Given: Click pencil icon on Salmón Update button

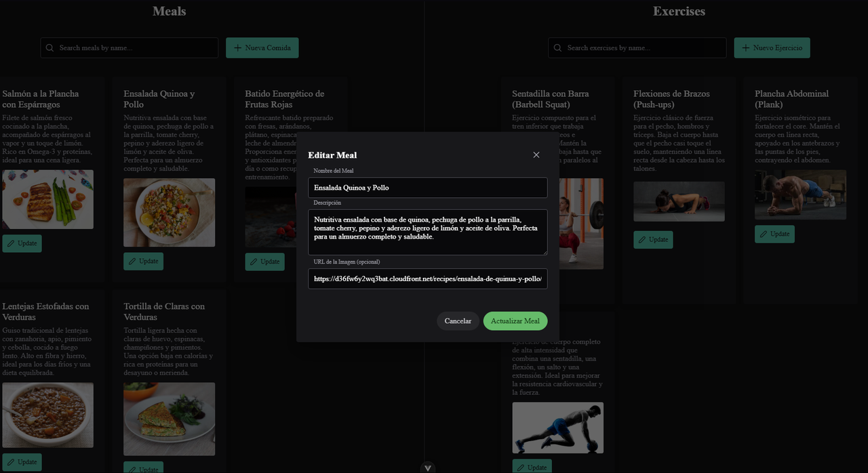Looking at the screenshot, I should coord(12,243).
